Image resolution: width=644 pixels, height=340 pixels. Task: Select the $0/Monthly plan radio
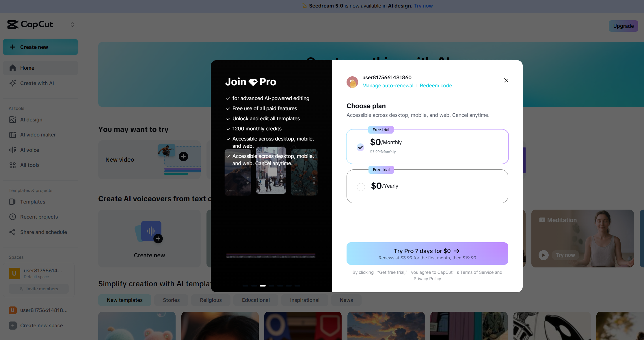[360, 147]
